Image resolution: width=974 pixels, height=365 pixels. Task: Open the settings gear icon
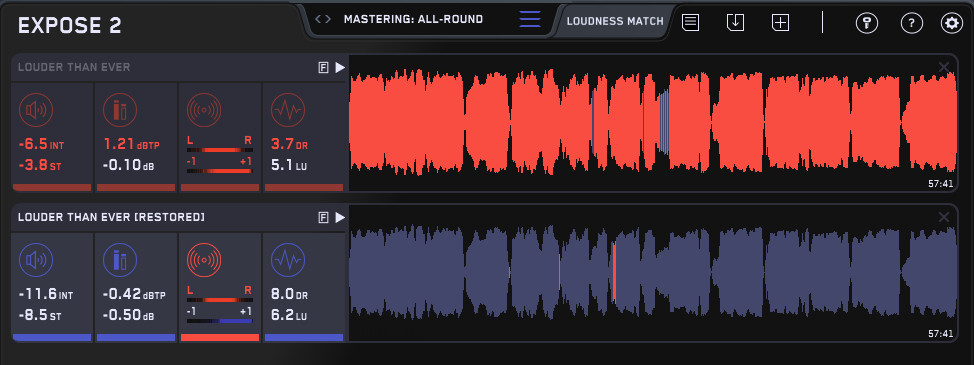(950, 24)
